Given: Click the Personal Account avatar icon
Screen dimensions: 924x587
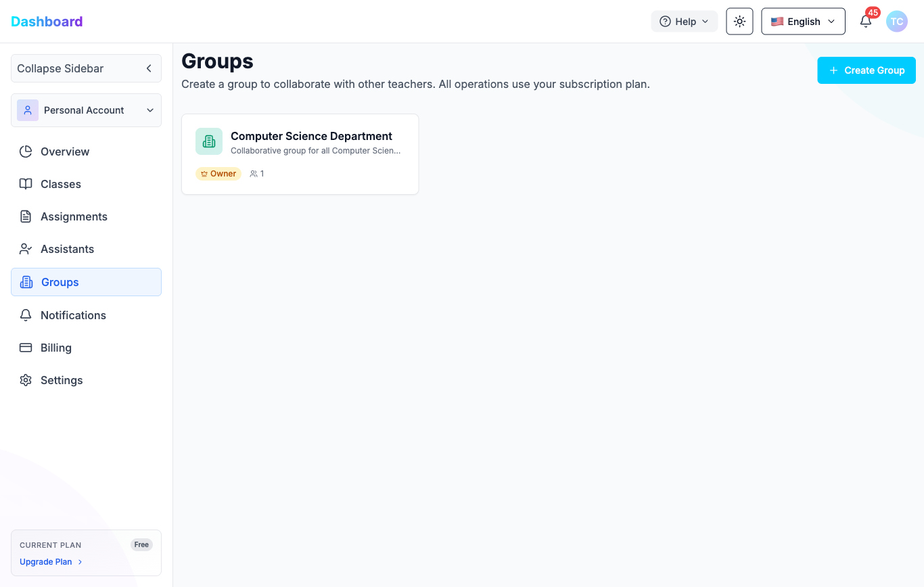Looking at the screenshot, I should pos(28,110).
